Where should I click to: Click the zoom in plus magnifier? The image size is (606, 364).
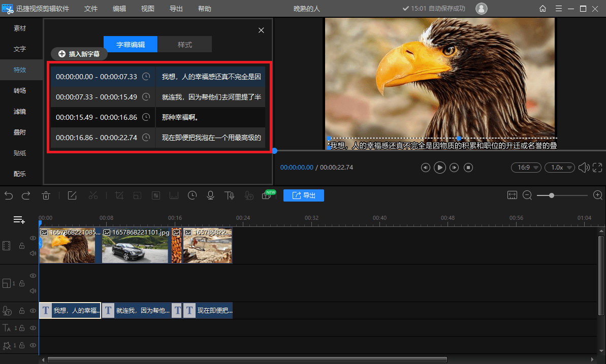(x=598, y=195)
